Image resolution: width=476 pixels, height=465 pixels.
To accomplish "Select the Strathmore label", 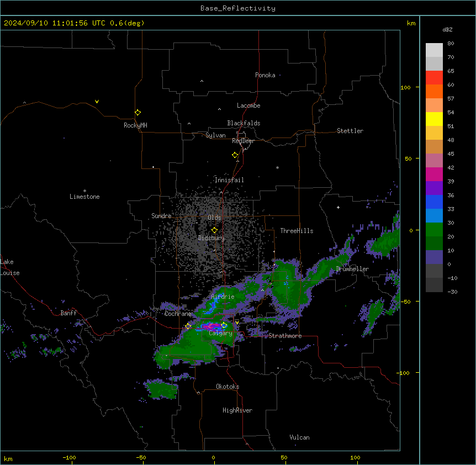I will click(285, 336).
